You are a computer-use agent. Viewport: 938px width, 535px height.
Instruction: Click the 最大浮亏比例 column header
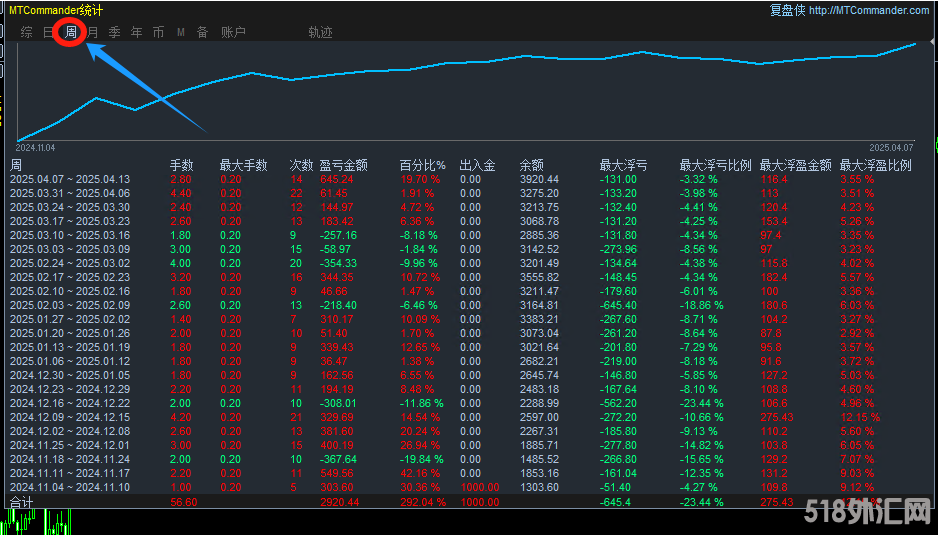pos(715,165)
